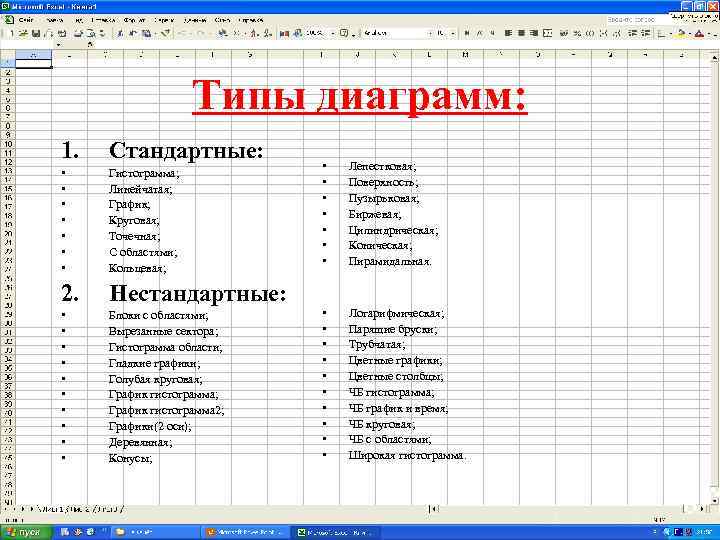
Task: Save the workbook with the floppy-disk icon
Action: tap(35, 34)
